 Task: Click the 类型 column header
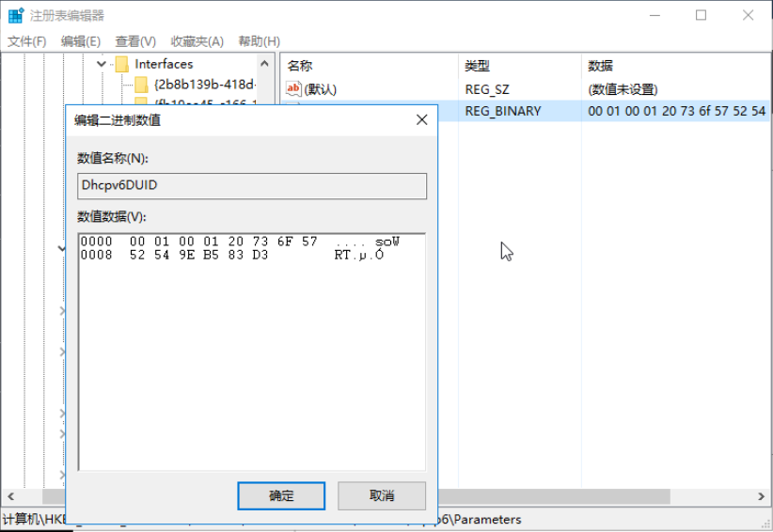477,66
